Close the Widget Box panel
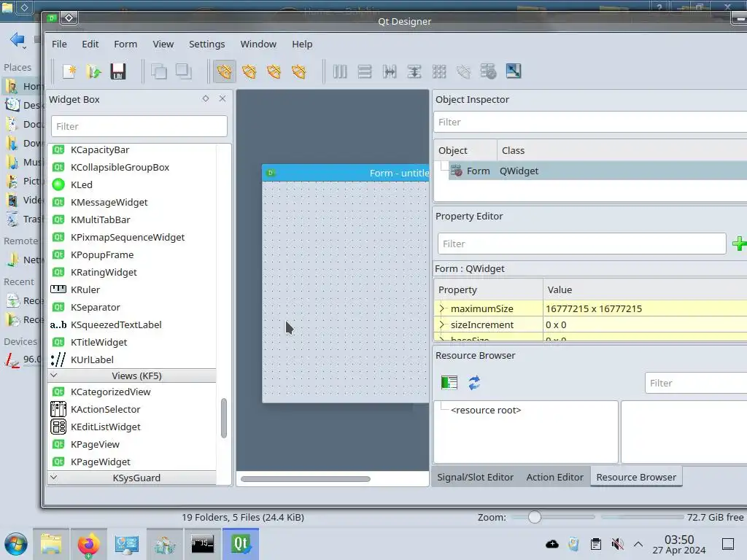 [222, 98]
